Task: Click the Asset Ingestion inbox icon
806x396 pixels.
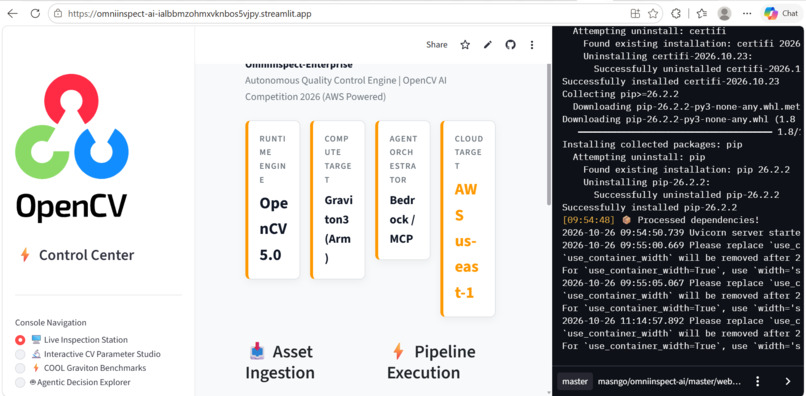Action: 257,352
